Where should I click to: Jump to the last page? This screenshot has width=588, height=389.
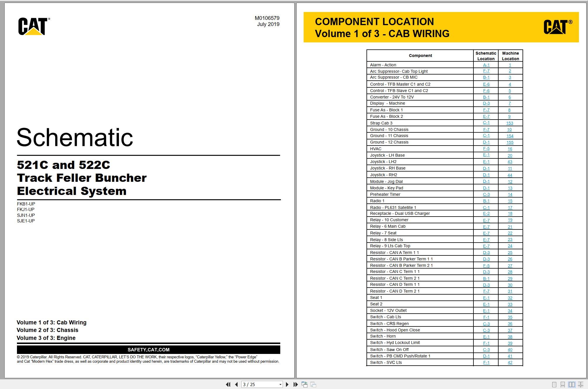(x=295, y=385)
